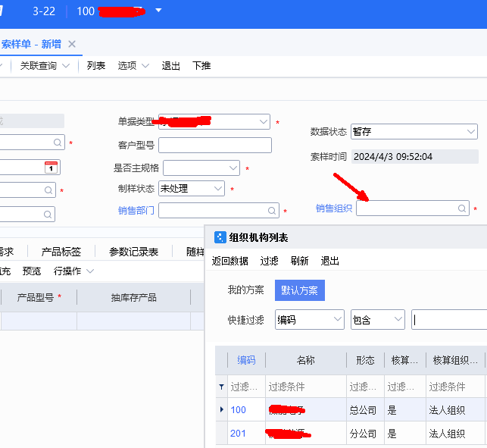Open the 包含 condition dropdown
The width and height of the screenshot is (487, 448).
point(398,320)
